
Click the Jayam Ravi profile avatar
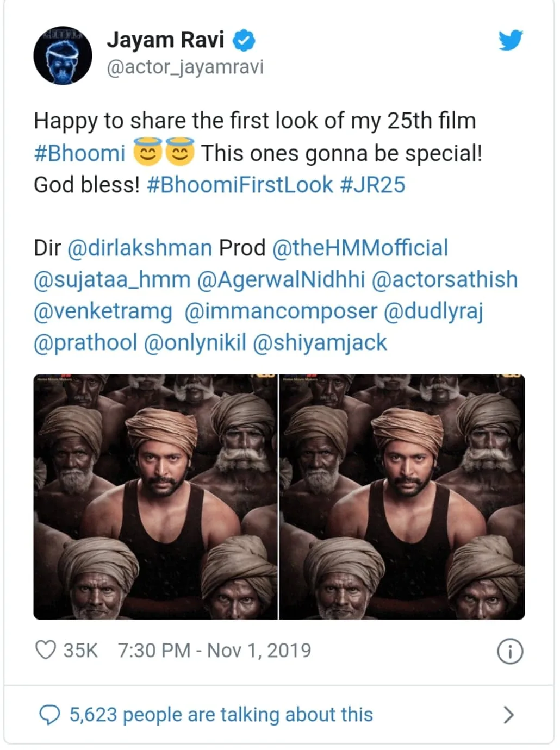click(x=63, y=56)
